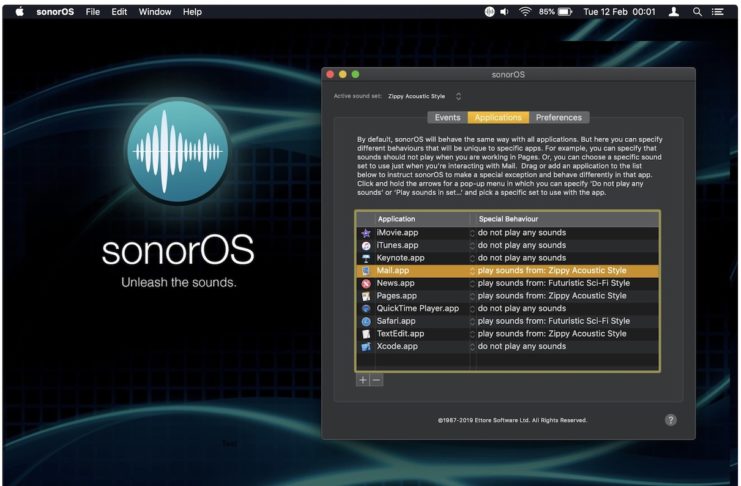This screenshot has height=486, width=741.
Task: Open behaviour arrows for Mail.app
Action: click(x=472, y=271)
